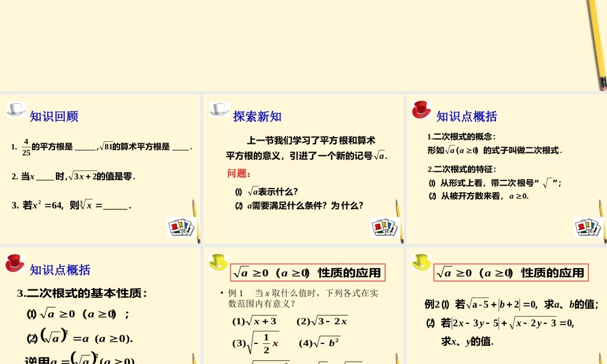The image size is (607, 364).
Task: Click 例2(1) 若√(a-5)+|b+2|=0 line
Action: [511, 305]
